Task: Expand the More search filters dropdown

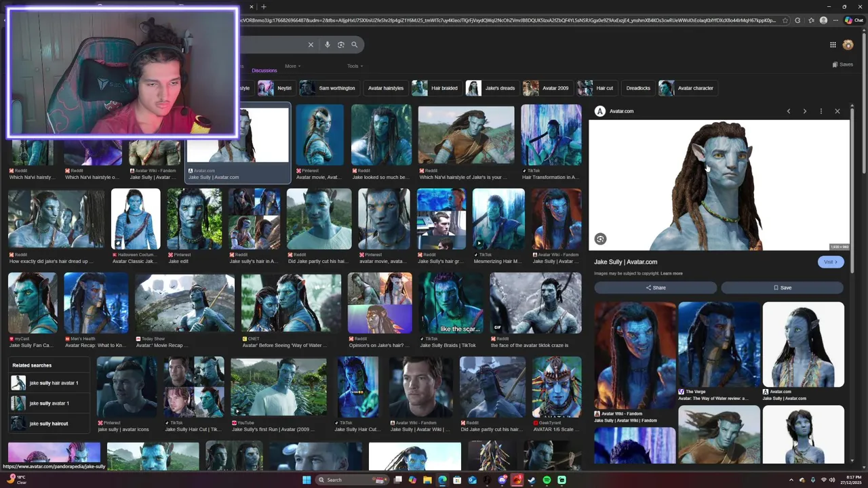Action: coord(293,66)
